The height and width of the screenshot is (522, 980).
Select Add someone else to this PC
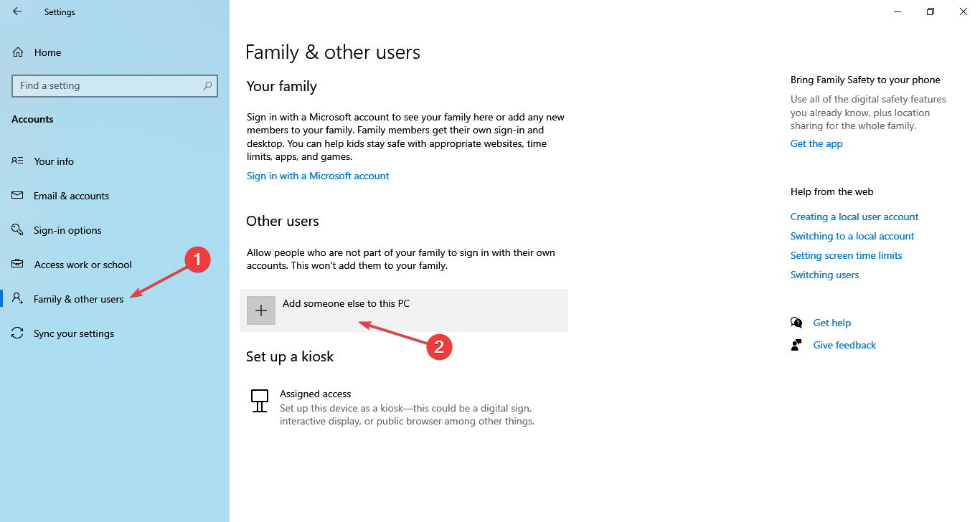point(346,303)
